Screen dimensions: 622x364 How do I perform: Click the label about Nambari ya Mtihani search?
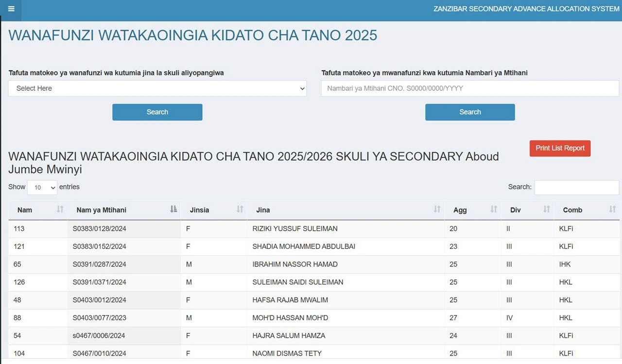click(424, 73)
